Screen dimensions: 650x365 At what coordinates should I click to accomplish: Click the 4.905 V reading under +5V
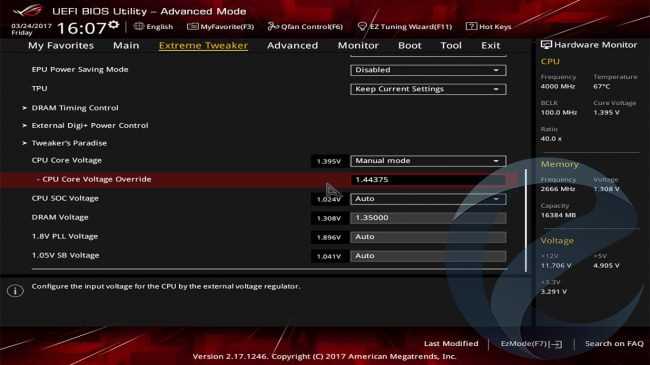(606, 265)
